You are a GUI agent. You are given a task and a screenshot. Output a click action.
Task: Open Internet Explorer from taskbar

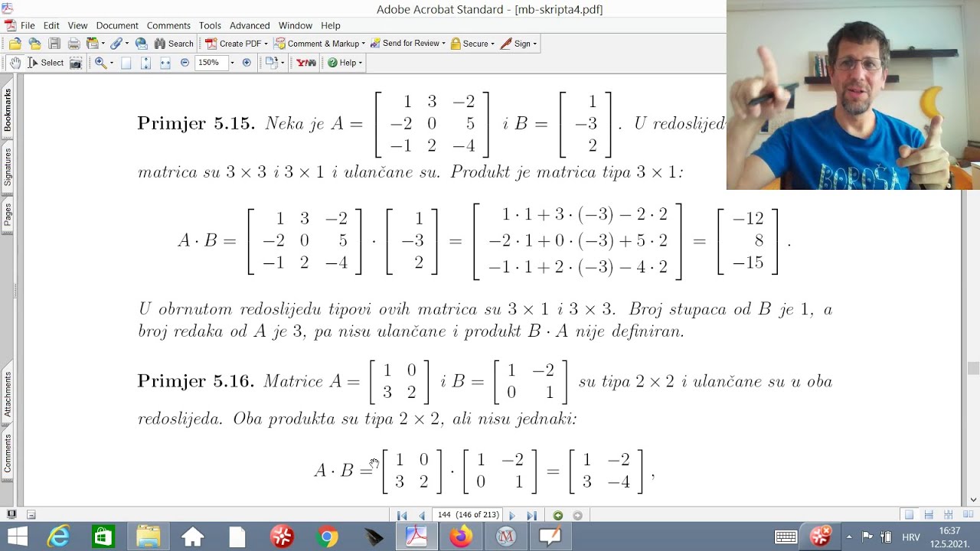pos(59,537)
